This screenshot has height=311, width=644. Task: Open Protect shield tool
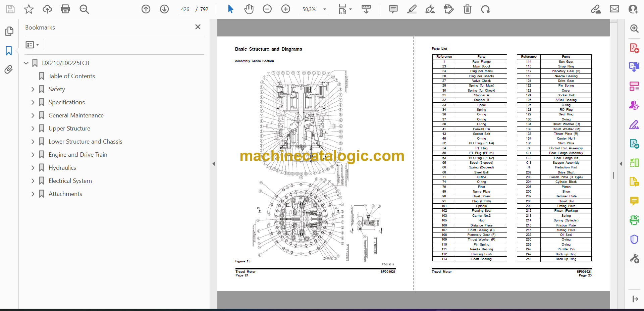coord(634,240)
